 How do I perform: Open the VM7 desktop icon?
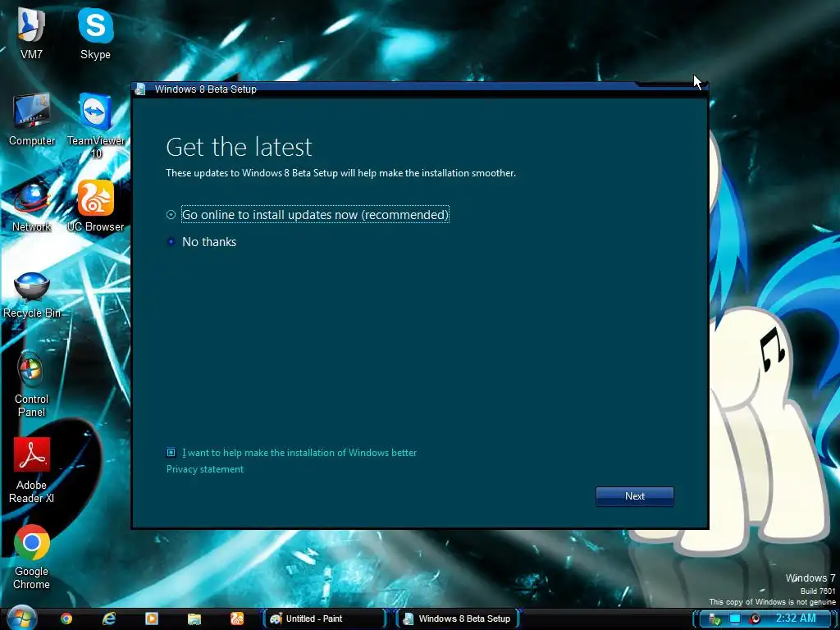pos(31,34)
